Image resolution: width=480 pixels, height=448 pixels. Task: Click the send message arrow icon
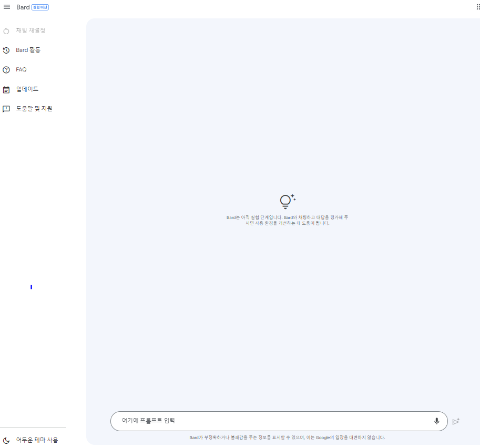[x=456, y=421]
